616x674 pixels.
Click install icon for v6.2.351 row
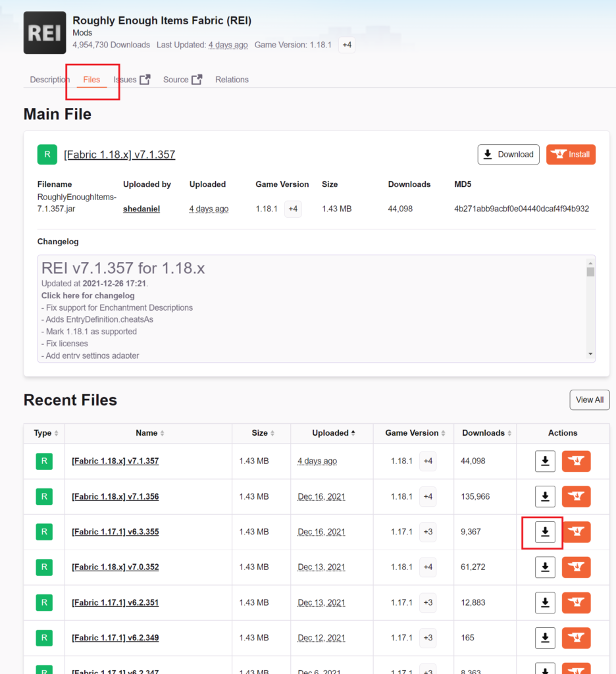(576, 603)
